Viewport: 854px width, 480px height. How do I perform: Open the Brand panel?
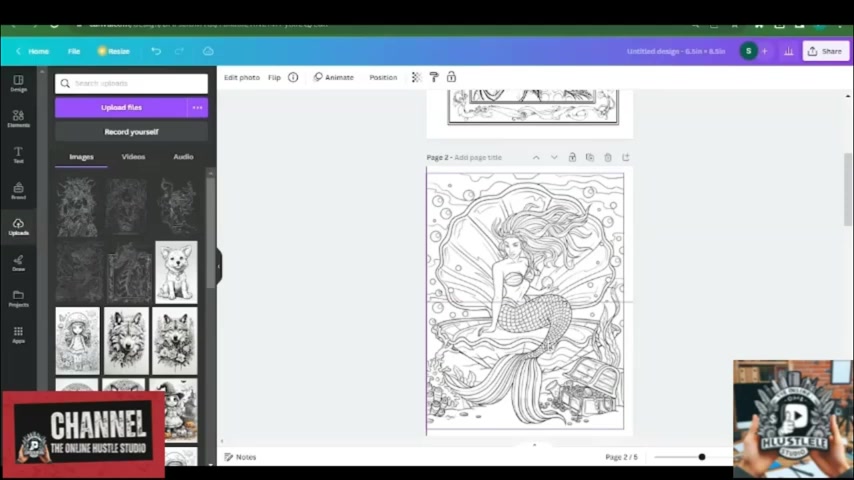19,191
